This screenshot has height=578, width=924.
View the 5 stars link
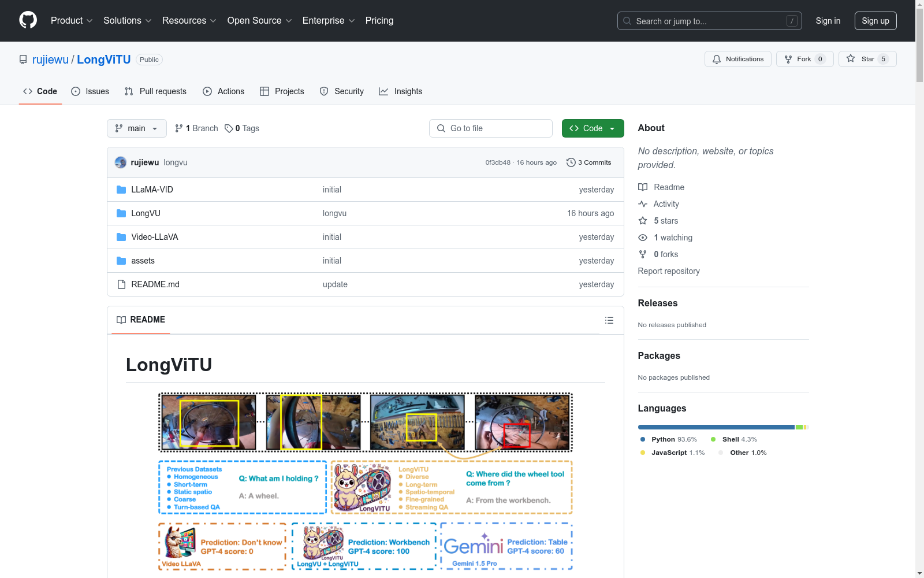(x=658, y=221)
